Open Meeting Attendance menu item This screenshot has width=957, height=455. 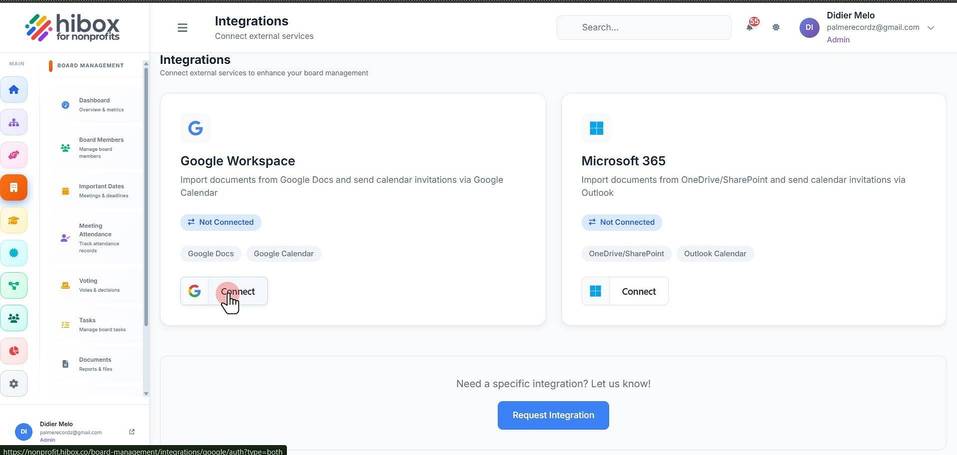[93, 238]
